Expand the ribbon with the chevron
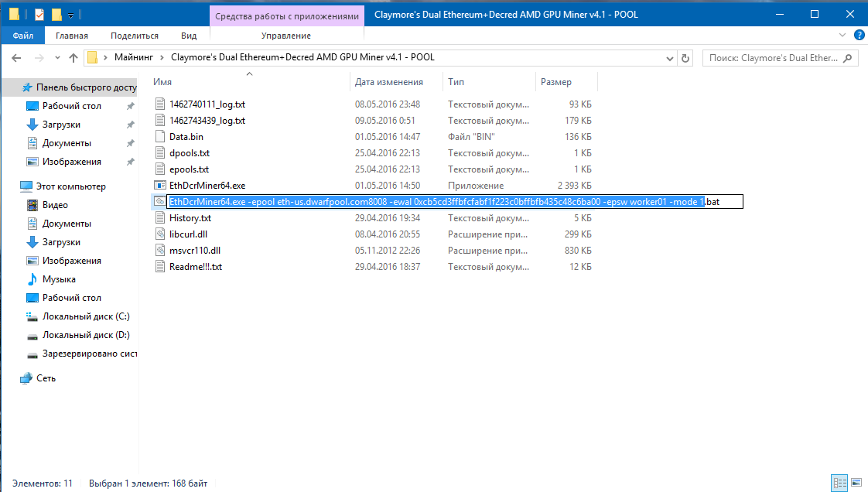 pos(842,35)
